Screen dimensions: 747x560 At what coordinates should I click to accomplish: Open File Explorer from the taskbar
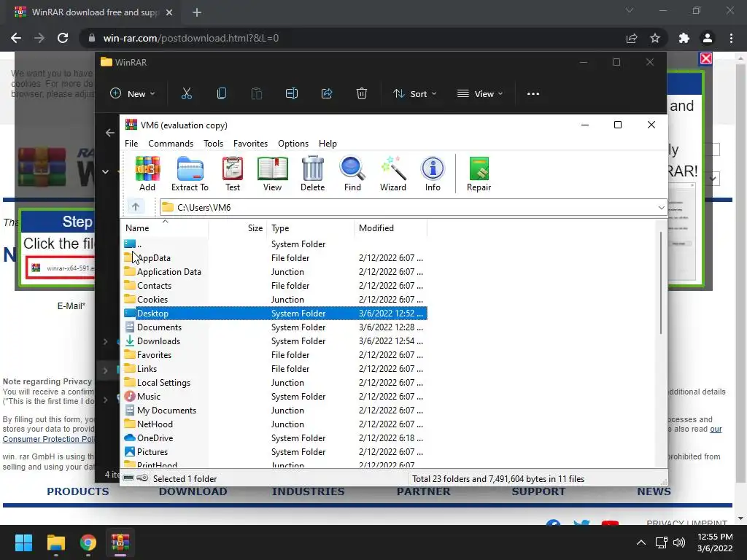point(55,542)
